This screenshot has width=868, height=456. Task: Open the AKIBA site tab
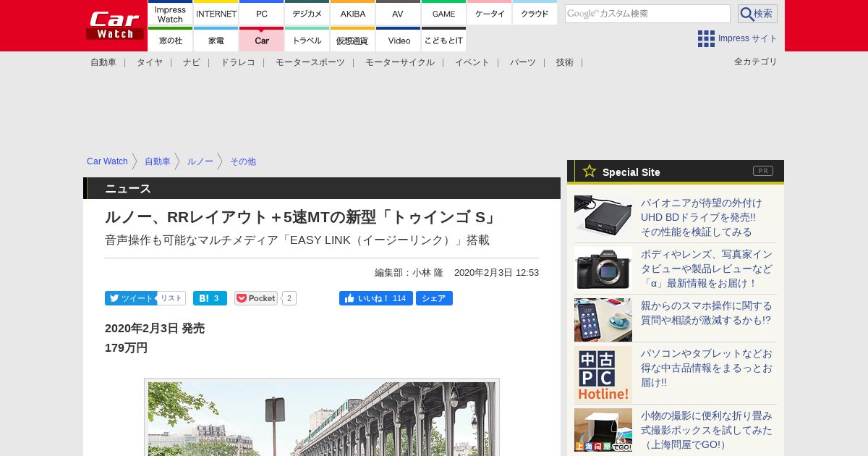click(x=352, y=13)
